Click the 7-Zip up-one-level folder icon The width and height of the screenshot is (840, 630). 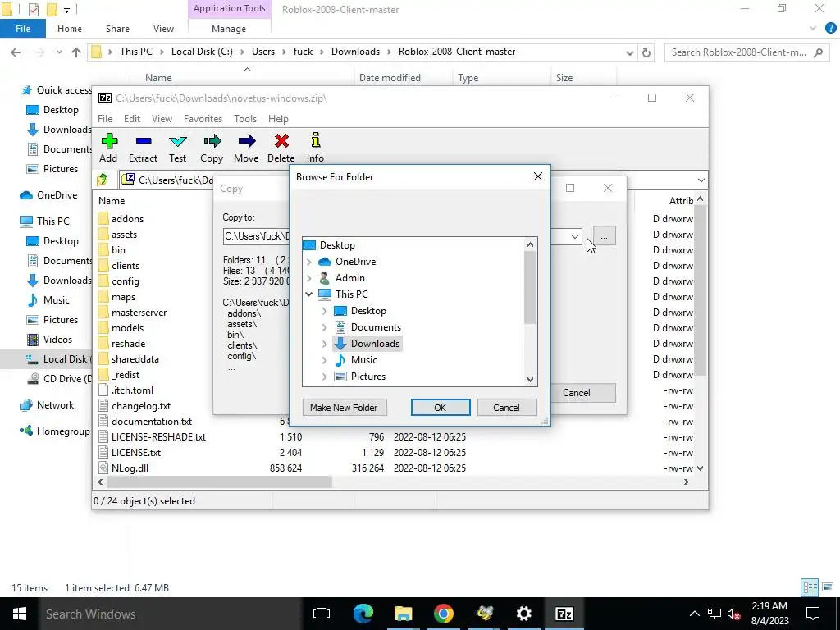[103, 180]
